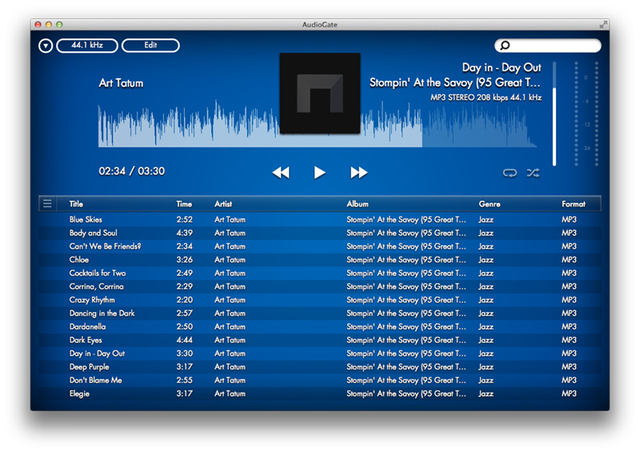This screenshot has width=640, height=453.
Task: Seek within the waveform display
Action: point(318,124)
